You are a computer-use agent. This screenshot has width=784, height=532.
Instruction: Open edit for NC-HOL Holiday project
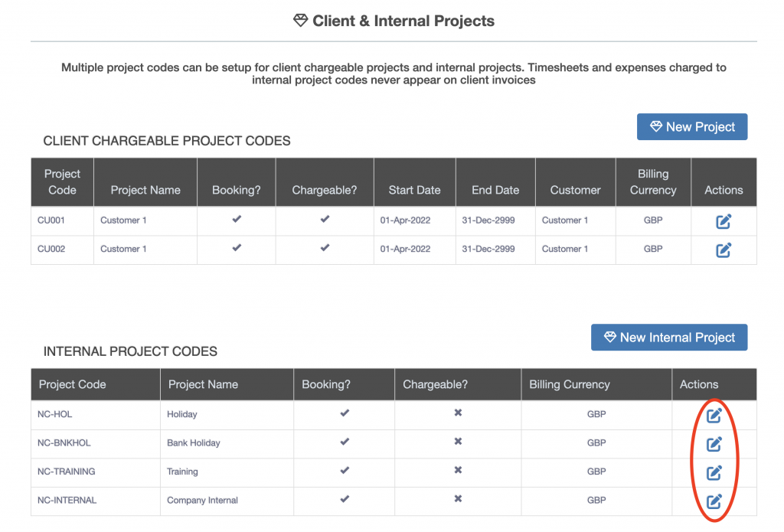(714, 415)
